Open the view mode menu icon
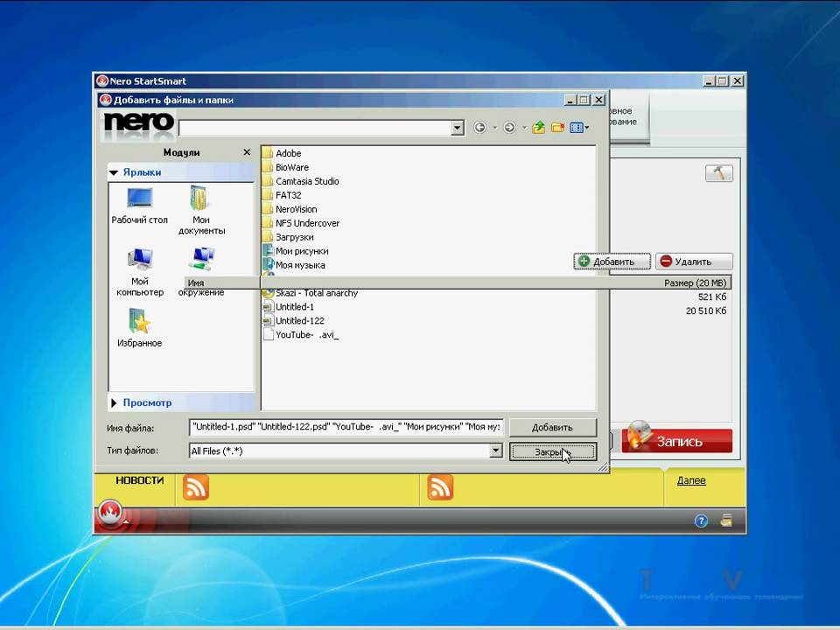Screen dimensions: 840x630 pyautogui.click(x=577, y=128)
